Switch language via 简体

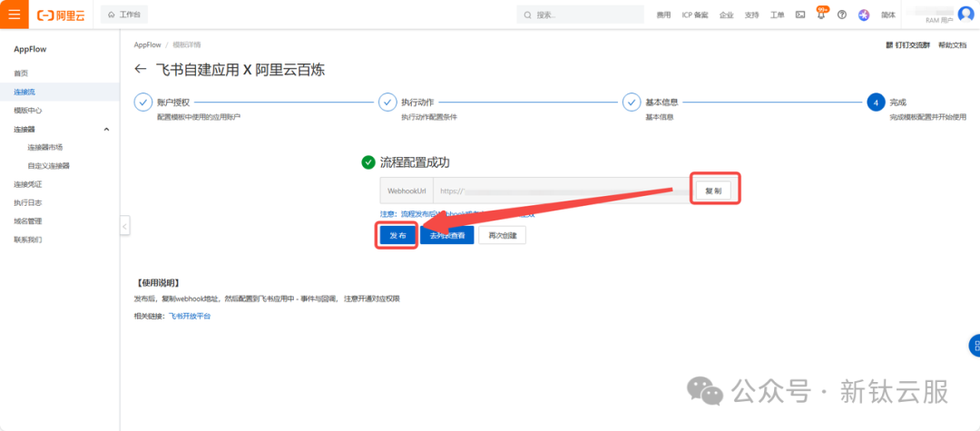click(x=888, y=15)
